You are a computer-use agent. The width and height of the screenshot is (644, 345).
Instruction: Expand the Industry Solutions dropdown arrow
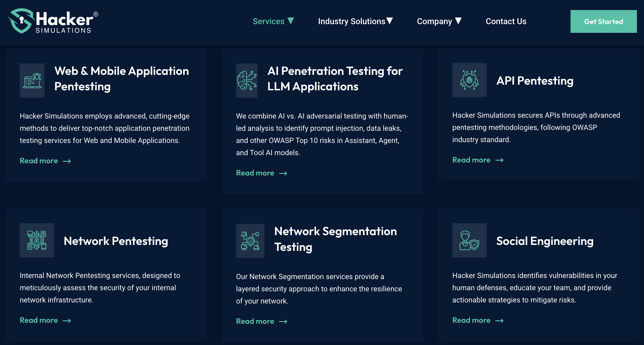pyautogui.click(x=389, y=21)
